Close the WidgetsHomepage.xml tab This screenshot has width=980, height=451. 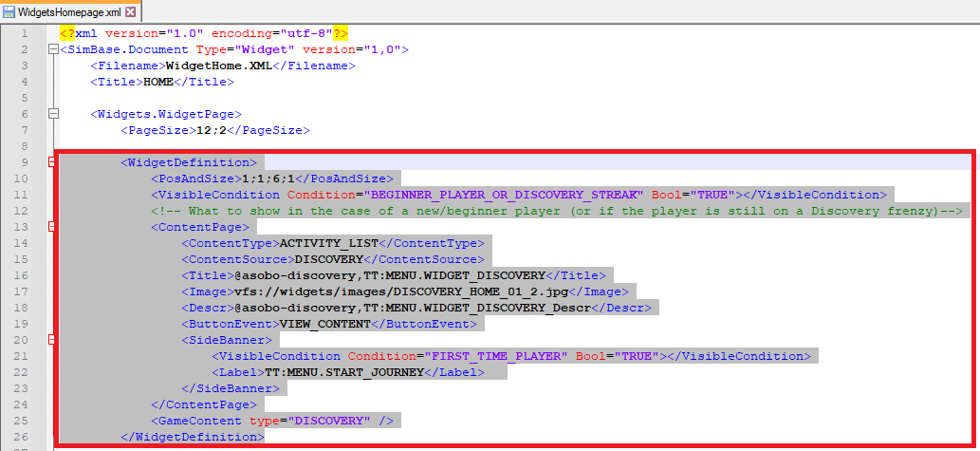pyautogui.click(x=130, y=12)
